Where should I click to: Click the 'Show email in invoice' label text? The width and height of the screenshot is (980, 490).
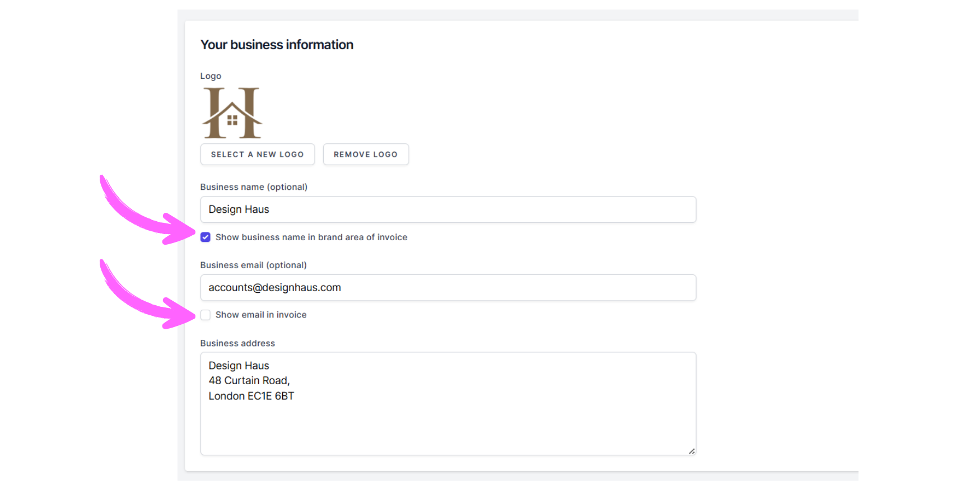coord(260,315)
